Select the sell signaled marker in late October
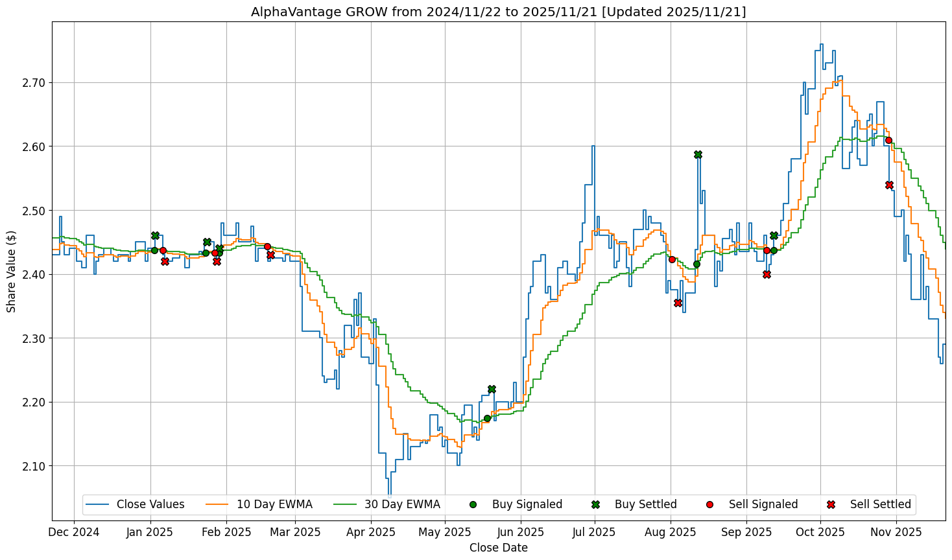Screen dimensions: 952x560 coord(888,140)
